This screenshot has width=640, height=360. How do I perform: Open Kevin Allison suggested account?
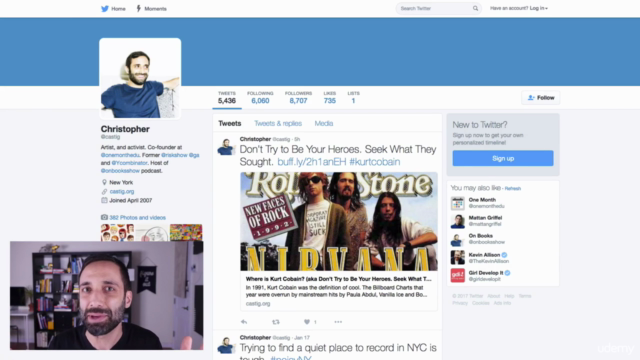click(484, 255)
